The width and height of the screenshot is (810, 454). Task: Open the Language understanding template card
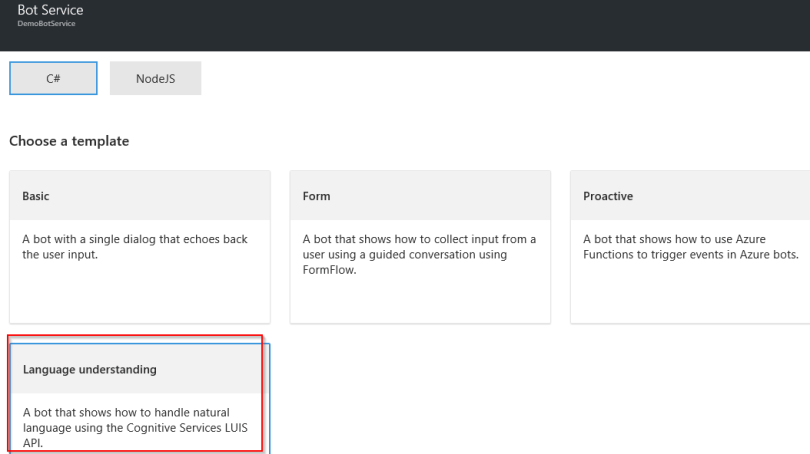pyautogui.click(x=138, y=397)
